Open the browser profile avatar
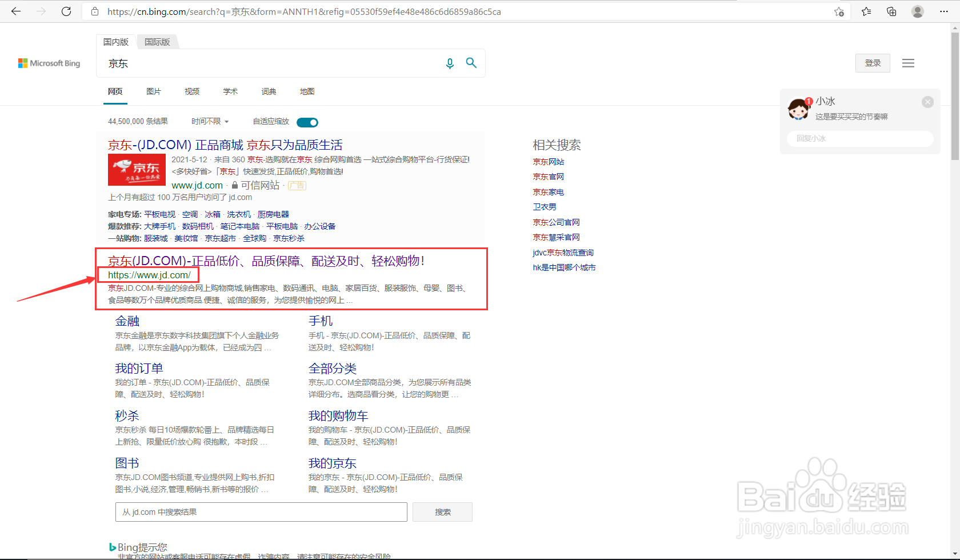The height and width of the screenshot is (560, 960). click(918, 11)
